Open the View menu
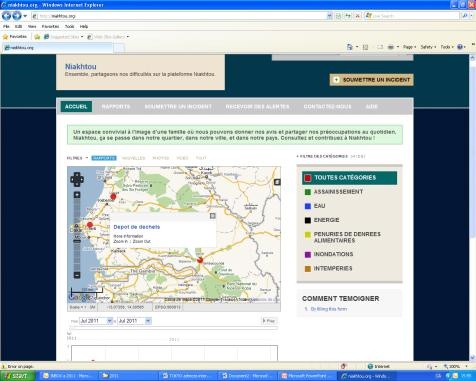 32,26
